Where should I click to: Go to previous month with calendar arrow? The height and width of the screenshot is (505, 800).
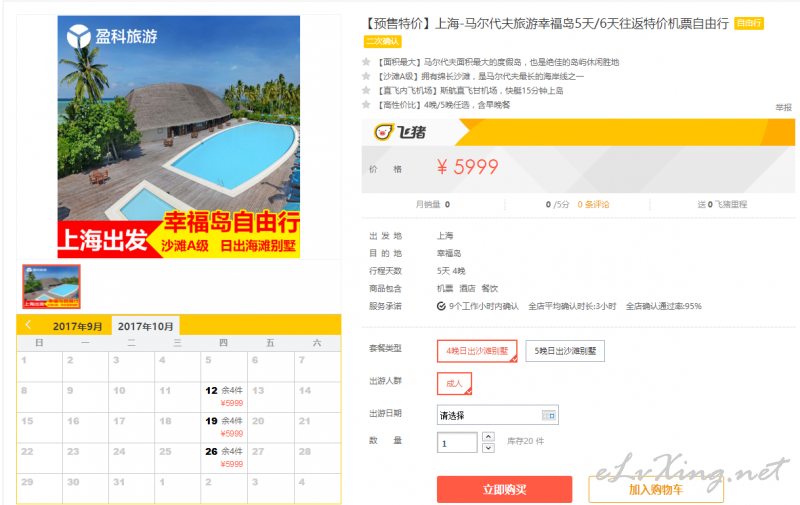29,325
